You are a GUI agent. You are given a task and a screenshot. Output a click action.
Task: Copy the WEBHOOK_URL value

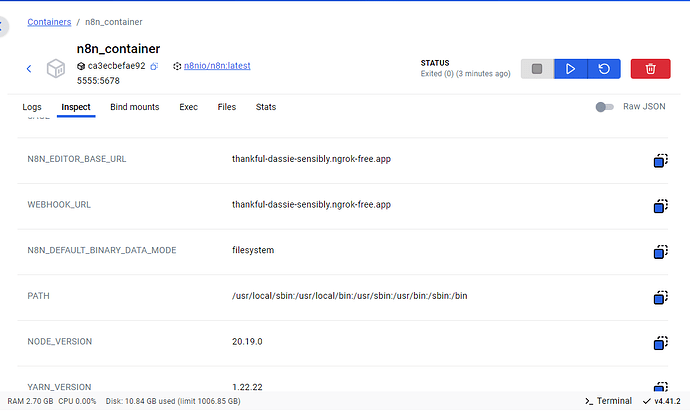[x=661, y=206]
